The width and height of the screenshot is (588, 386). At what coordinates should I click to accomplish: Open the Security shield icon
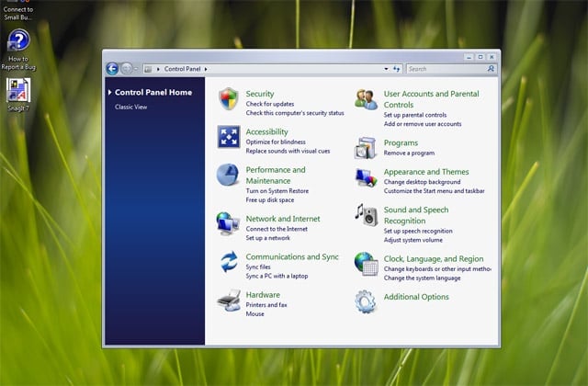pyautogui.click(x=229, y=98)
